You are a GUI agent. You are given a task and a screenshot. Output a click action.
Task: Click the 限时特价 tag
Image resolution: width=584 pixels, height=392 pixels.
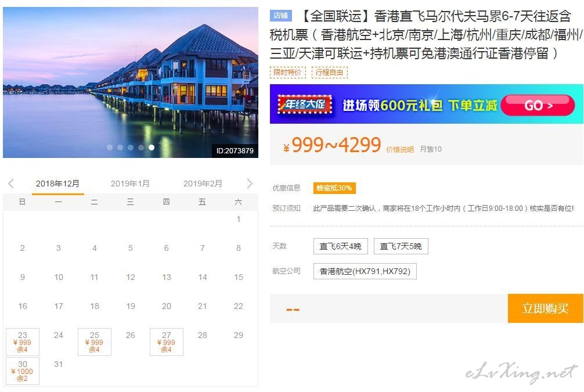(x=287, y=72)
